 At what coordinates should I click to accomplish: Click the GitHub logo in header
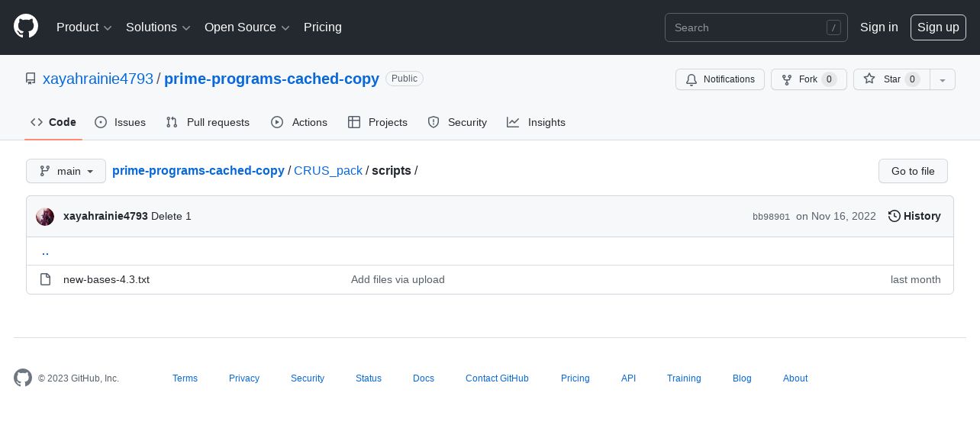[x=26, y=27]
